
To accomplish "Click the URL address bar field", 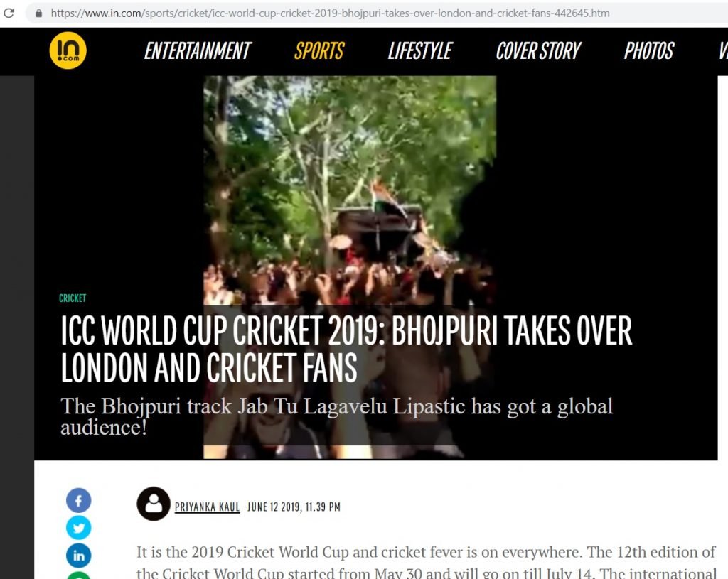I will [x=376, y=13].
